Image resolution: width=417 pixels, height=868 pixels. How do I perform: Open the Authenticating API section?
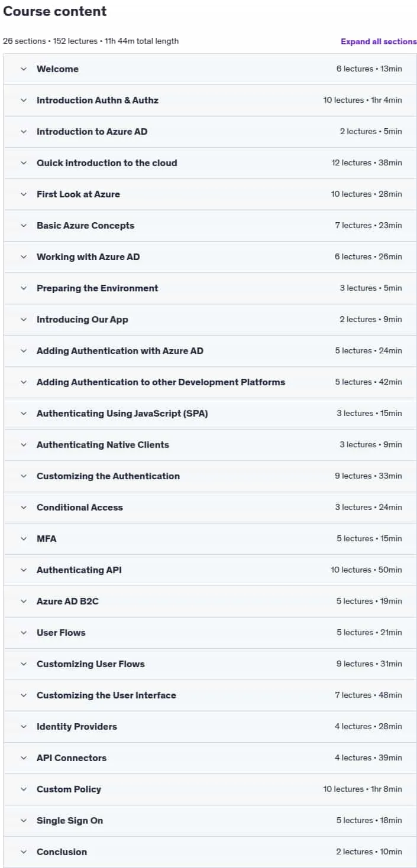[x=210, y=570]
